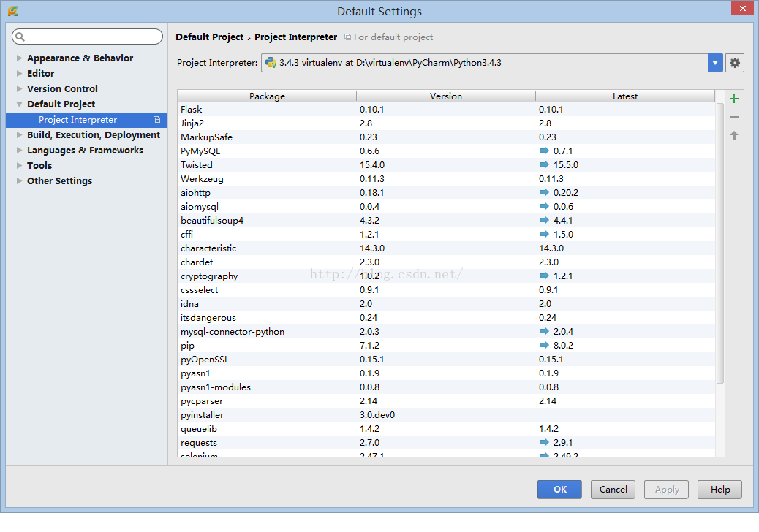Select Project Interpreter in settings tree
The height and width of the screenshot is (532, 759).
pos(86,119)
